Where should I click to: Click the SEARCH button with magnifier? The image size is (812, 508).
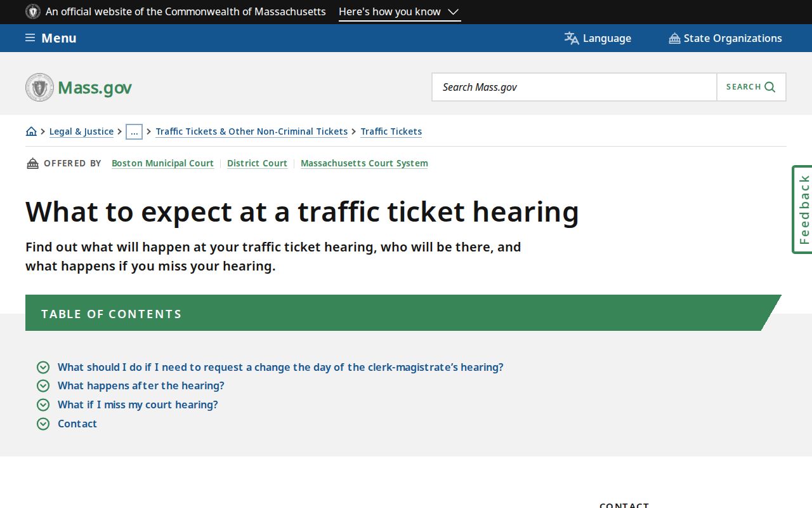click(x=751, y=87)
